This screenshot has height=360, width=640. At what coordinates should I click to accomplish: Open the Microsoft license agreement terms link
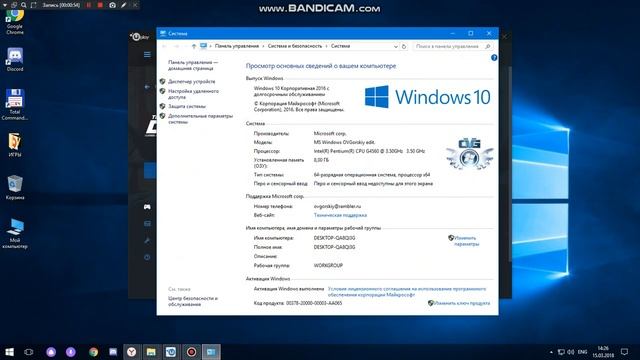(407, 291)
